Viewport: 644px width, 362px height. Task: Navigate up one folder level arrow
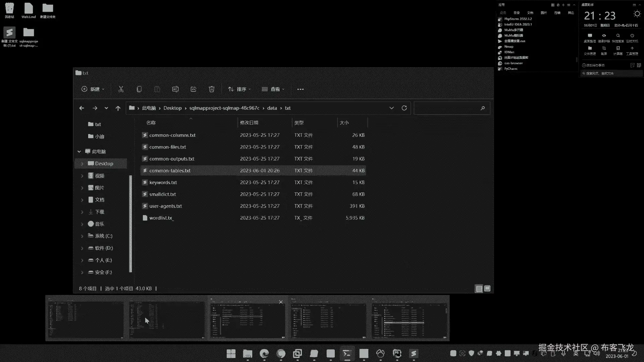pyautogui.click(x=118, y=108)
